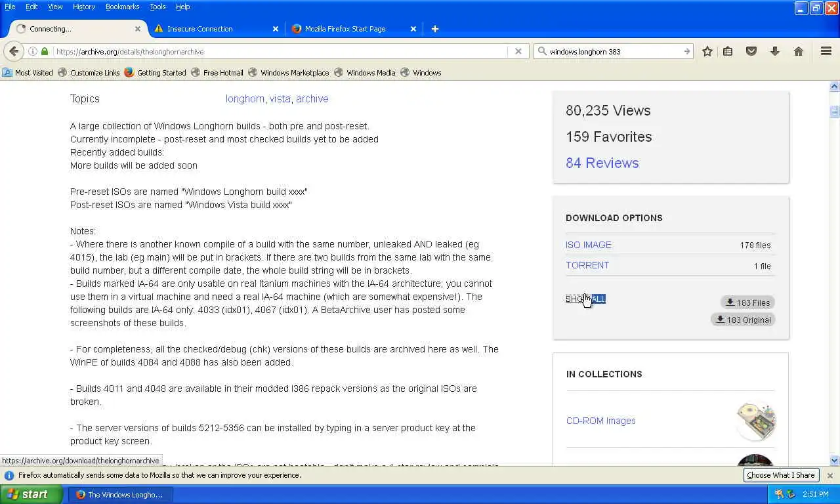Open the Windows Media bookmark

pyautogui.click(x=365, y=73)
